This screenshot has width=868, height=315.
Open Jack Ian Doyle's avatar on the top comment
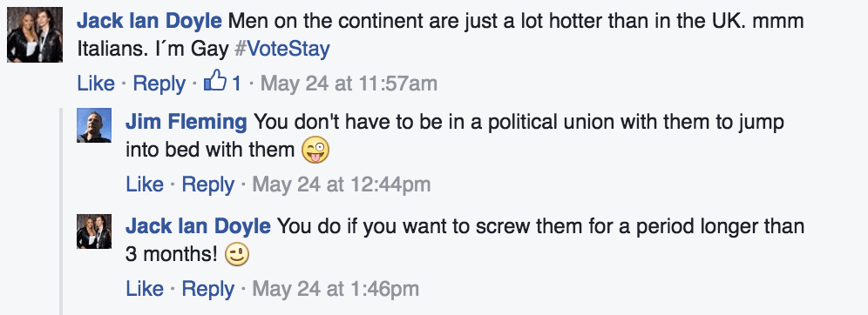(x=34, y=36)
